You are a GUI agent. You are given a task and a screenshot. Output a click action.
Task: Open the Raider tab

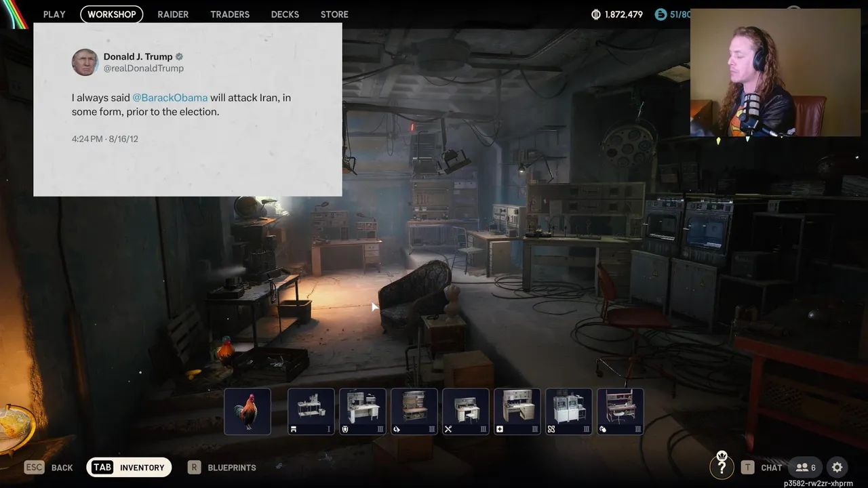[173, 14]
